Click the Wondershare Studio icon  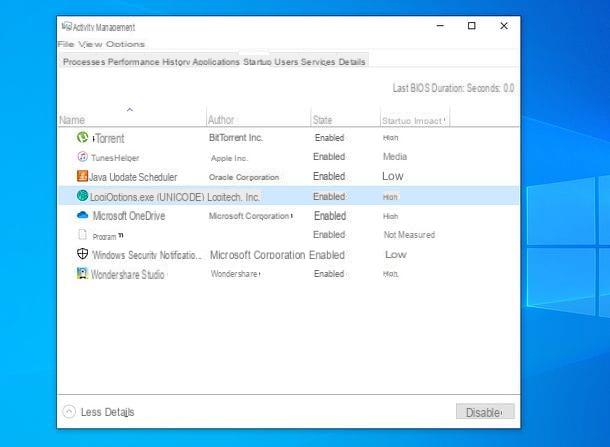tap(82, 273)
